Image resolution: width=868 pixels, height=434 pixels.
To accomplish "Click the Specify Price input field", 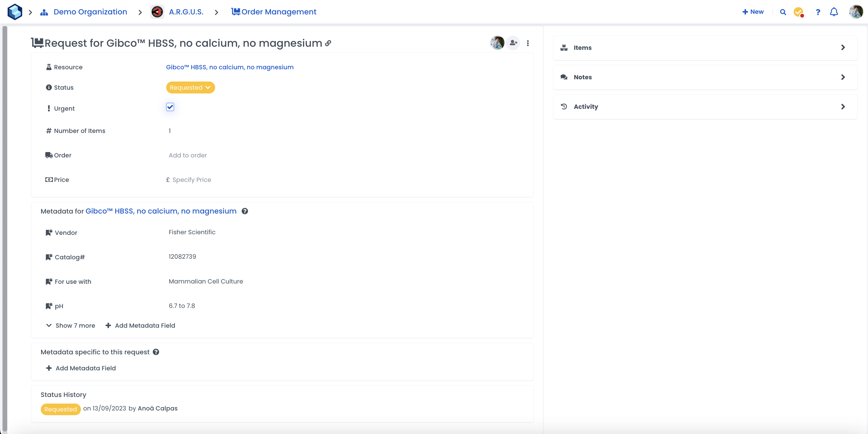I will click(191, 180).
